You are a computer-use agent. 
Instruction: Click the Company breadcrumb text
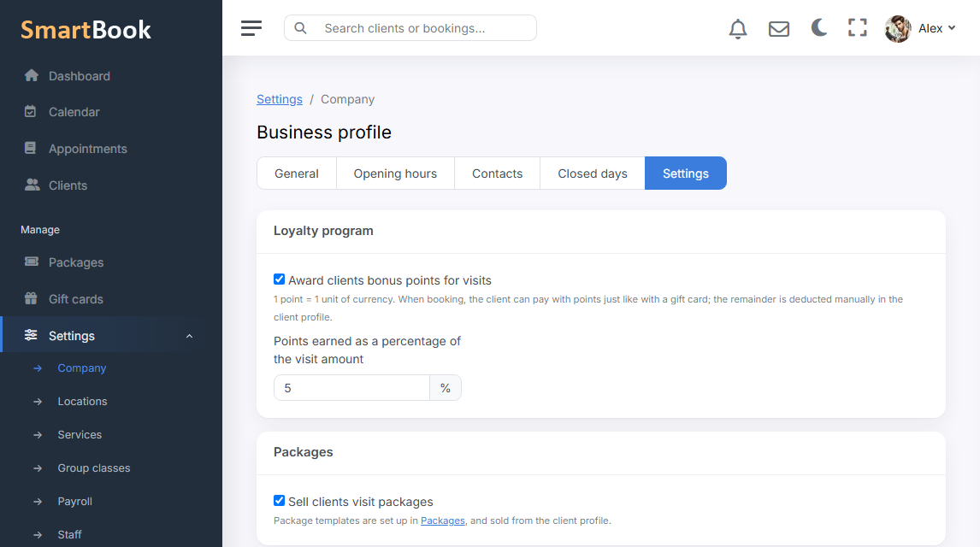pyautogui.click(x=347, y=99)
